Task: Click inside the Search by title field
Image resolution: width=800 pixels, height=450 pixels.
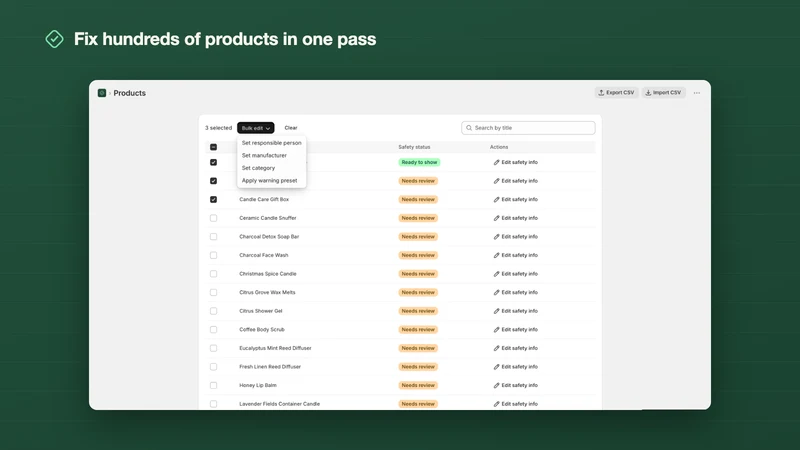Action: (528, 128)
